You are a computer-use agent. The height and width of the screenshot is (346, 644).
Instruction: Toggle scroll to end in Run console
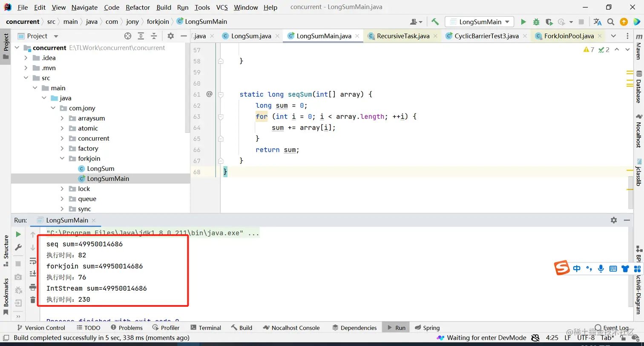point(33,274)
